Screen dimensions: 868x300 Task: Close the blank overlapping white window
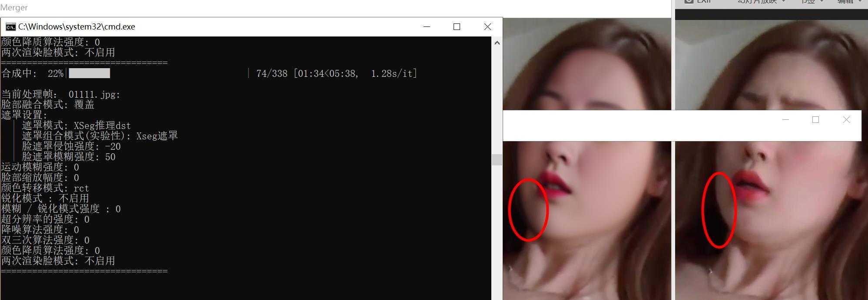846,120
